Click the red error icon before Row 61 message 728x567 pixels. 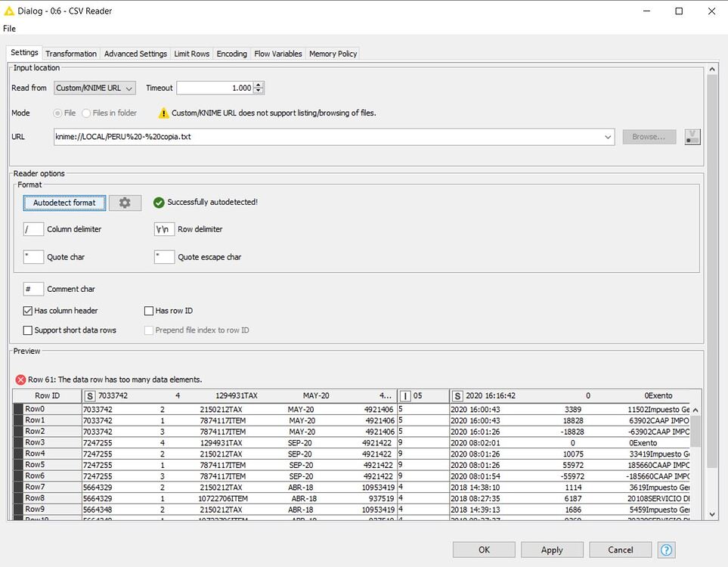tap(20, 379)
